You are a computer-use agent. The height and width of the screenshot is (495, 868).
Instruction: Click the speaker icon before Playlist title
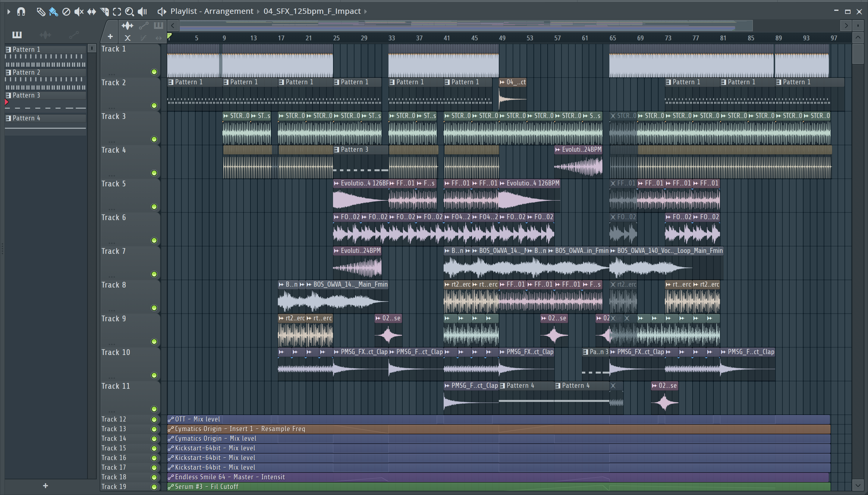coord(162,11)
